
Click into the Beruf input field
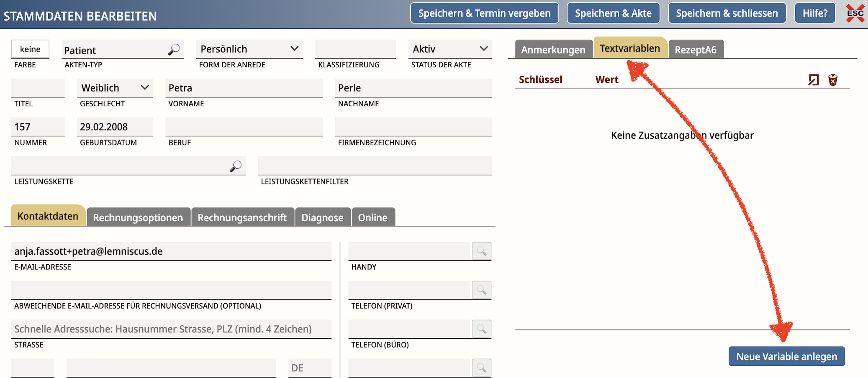[244, 127]
